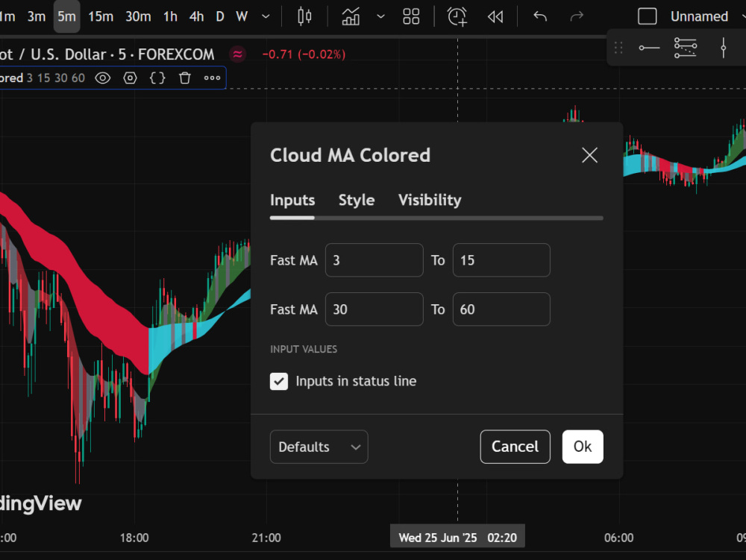Expand the indicators favorites dropdown arrow
The image size is (746, 560).
point(380,16)
